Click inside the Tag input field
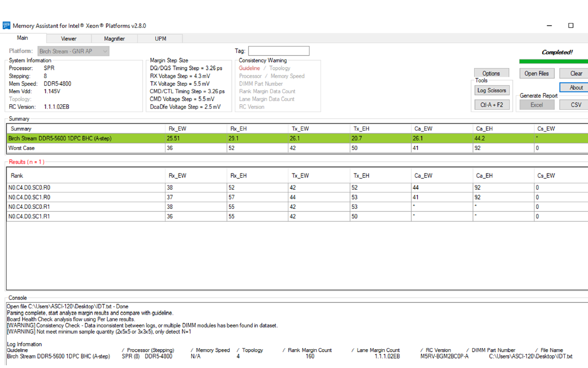The height and width of the screenshot is (368, 588). click(279, 51)
